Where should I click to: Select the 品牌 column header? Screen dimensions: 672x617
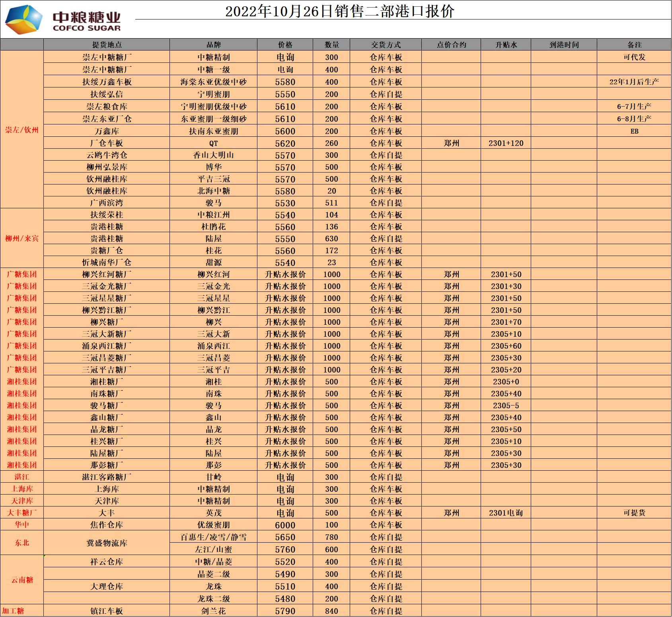[x=213, y=45]
